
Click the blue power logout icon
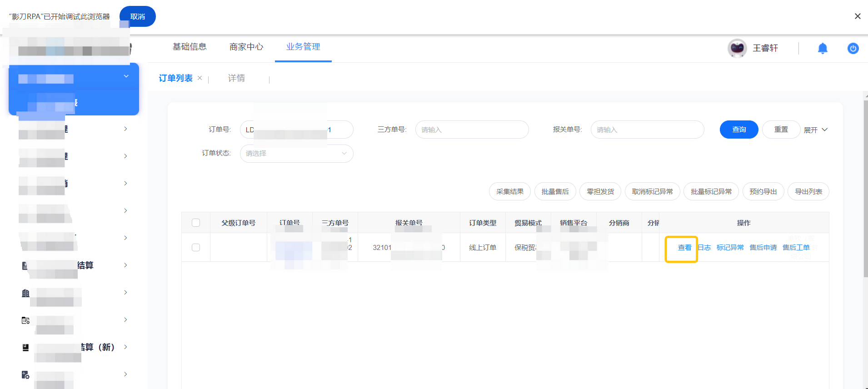point(853,48)
